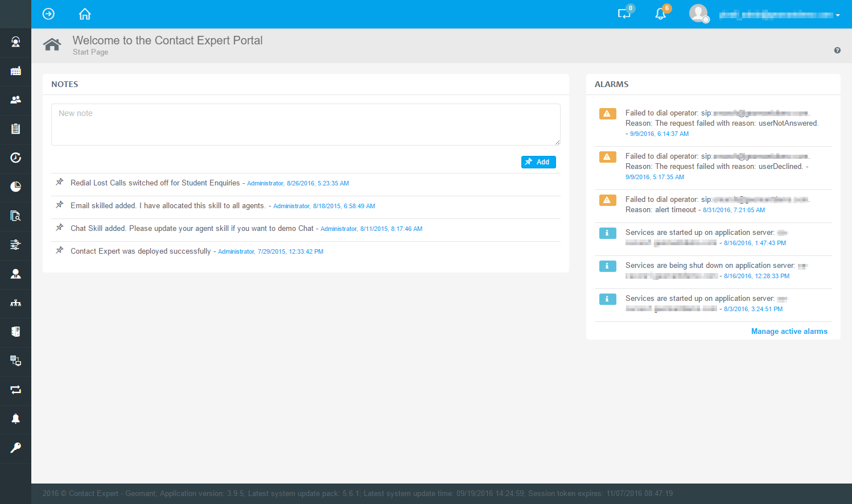
Task: Select the key security icon at sidebar bottom
Action: (15, 447)
